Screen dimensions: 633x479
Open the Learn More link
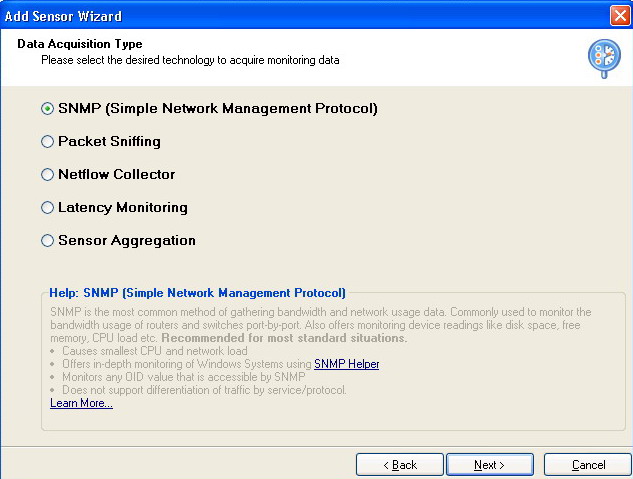81,403
